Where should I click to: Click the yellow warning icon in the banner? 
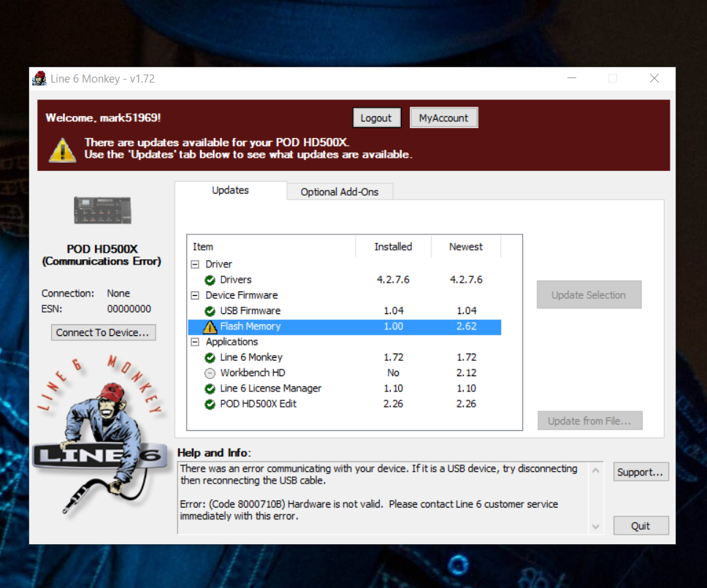pos(62,150)
